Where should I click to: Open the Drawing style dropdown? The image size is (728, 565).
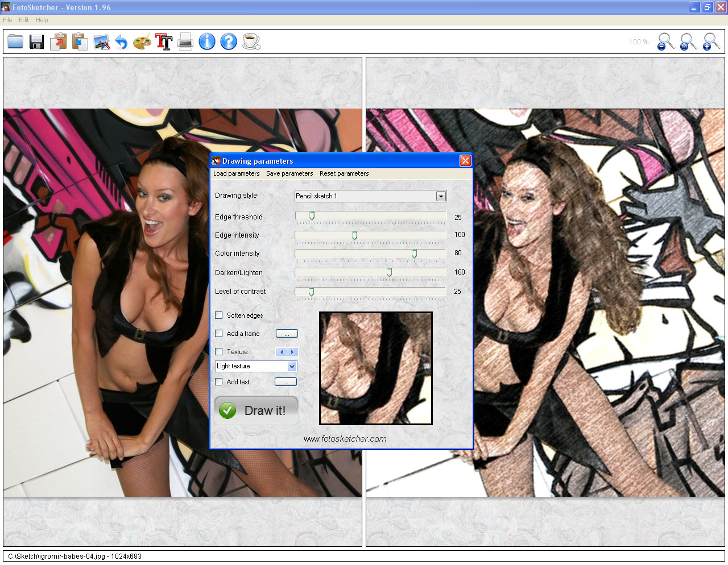pyautogui.click(x=441, y=196)
